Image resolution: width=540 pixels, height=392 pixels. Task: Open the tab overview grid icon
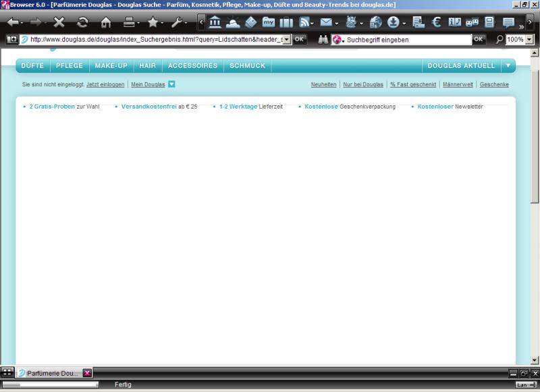pos(7,372)
